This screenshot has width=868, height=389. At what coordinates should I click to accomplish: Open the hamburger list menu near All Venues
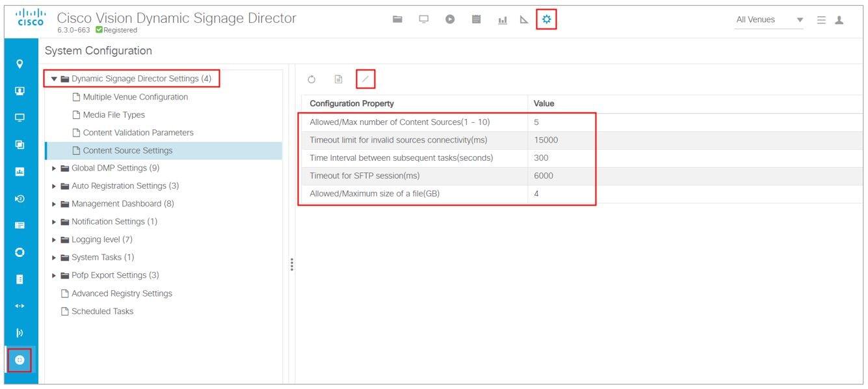821,20
